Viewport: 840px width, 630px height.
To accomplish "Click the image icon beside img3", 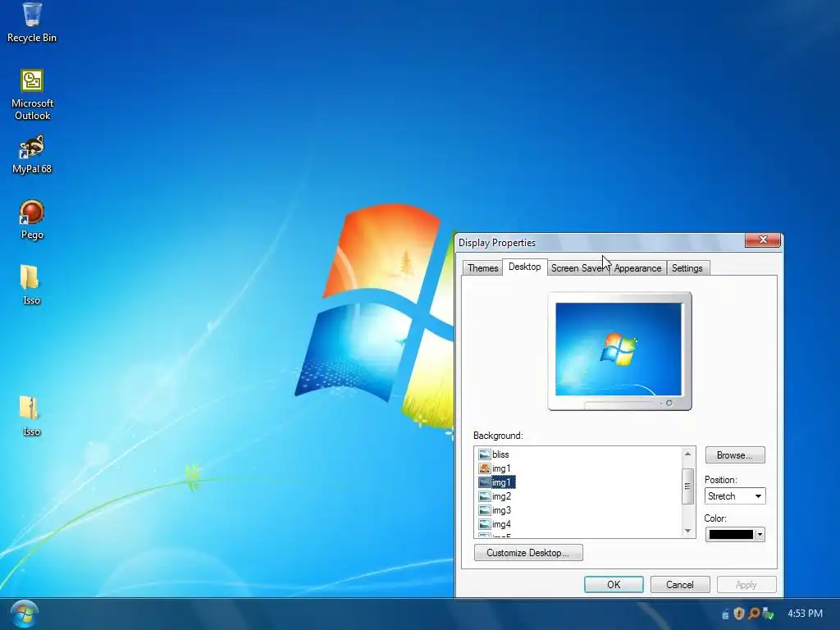I will coord(484,510).
